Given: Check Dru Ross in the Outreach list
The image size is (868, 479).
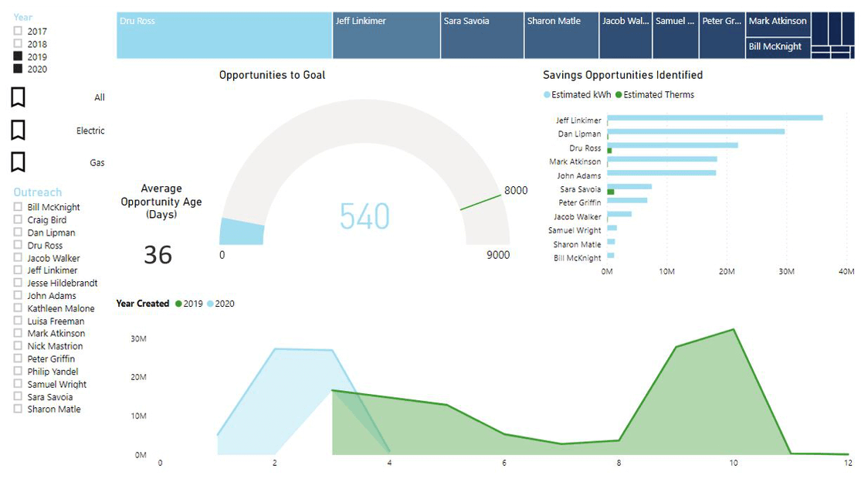Looking at the screenshot, I should (x=16, y=245).
